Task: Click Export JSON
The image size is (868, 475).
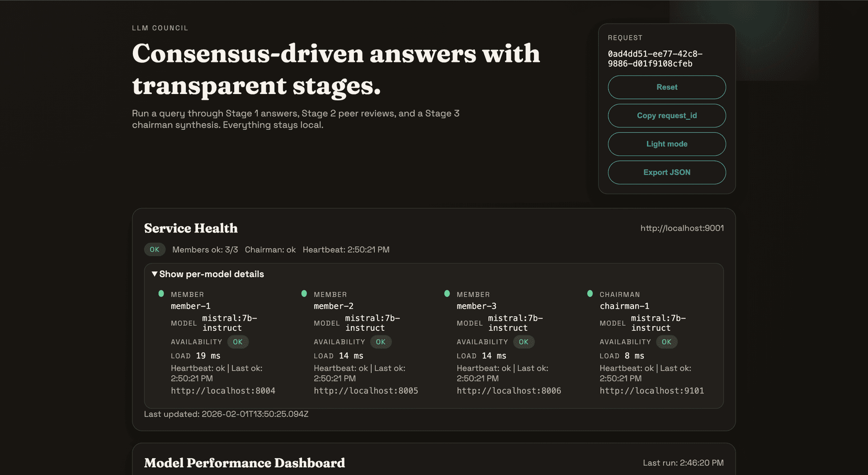Action: [x=666, y=172]
